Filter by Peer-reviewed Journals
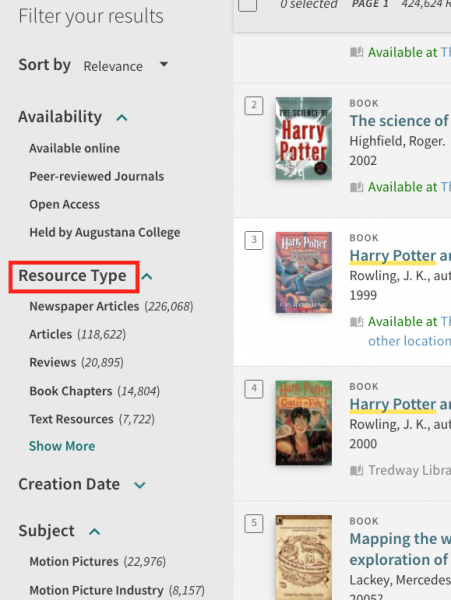 [97, 176]
